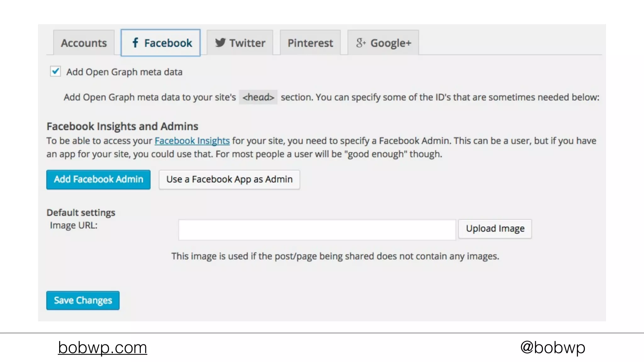The image size is (644, 362).
Task: Click the head code tag
Action: [258, 97]
